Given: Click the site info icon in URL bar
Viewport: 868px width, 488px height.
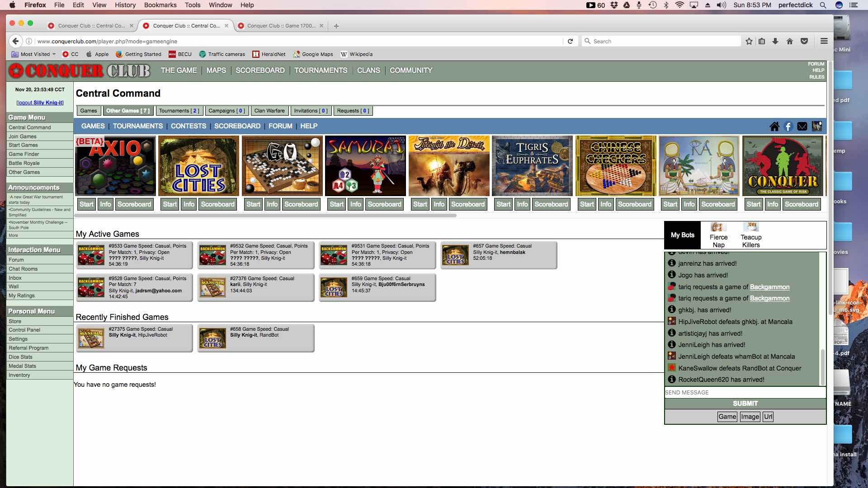Looking at the screenshot, I should pyautogui.click(x=29, y=41).
